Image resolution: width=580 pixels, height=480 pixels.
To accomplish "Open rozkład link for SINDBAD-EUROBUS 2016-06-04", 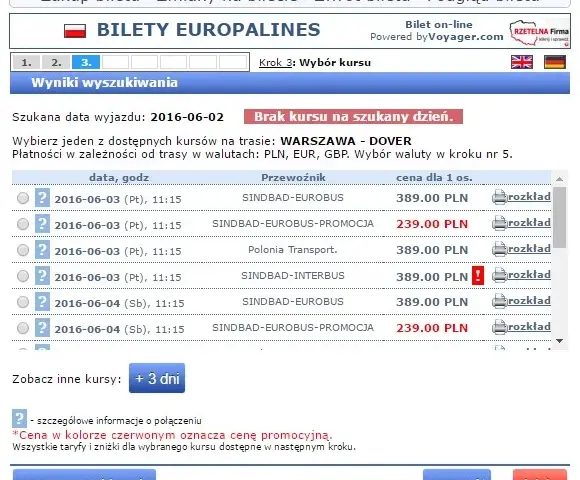I will [529, 301].
